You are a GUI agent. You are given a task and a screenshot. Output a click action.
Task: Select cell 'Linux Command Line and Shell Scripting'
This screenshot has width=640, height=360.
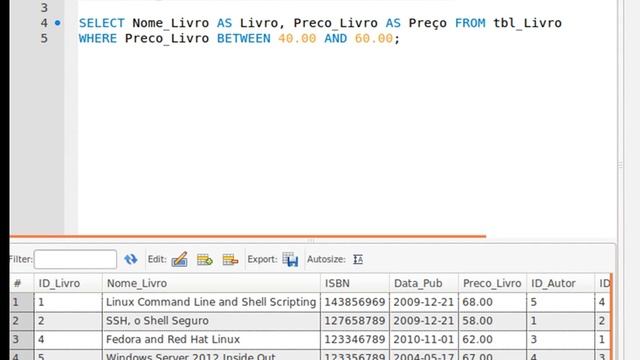[x=211, y=302]
